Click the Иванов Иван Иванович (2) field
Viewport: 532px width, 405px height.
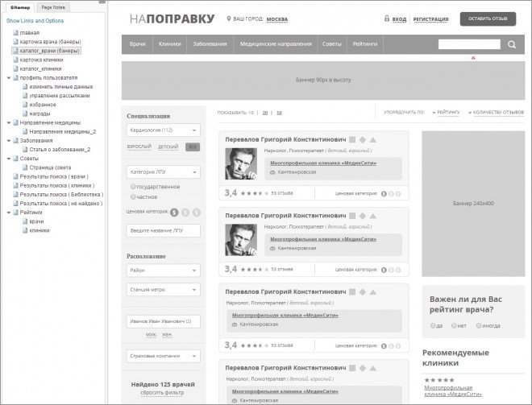pos(163,321)
